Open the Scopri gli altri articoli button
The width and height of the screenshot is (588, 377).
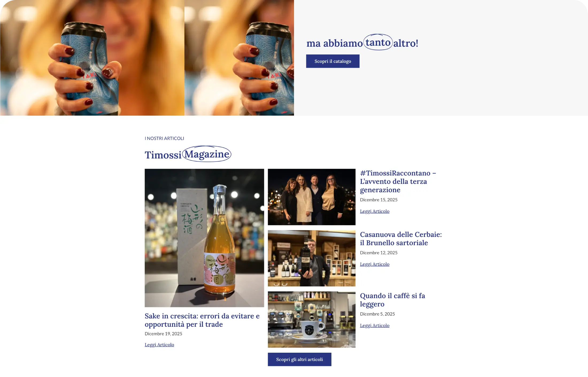(299, 359)
